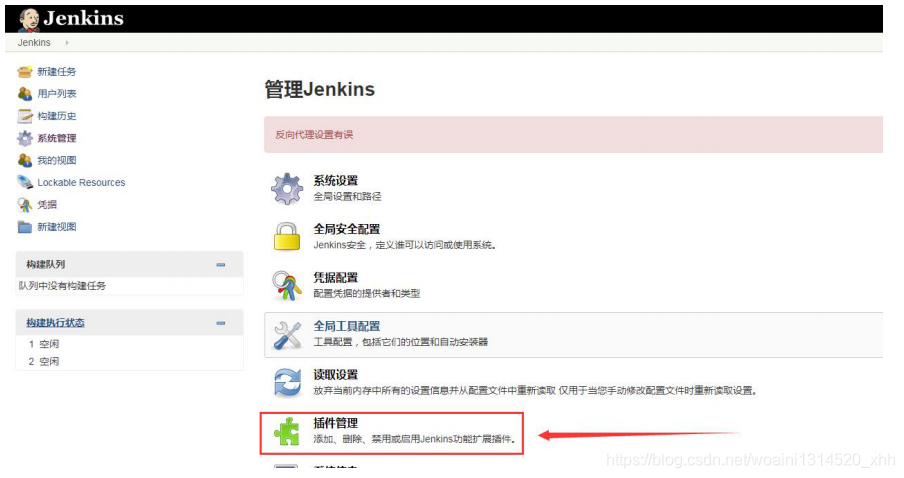Click the 用户列表 people icon
The width and height of the screenshot is (904, 478).
[25, 93]
